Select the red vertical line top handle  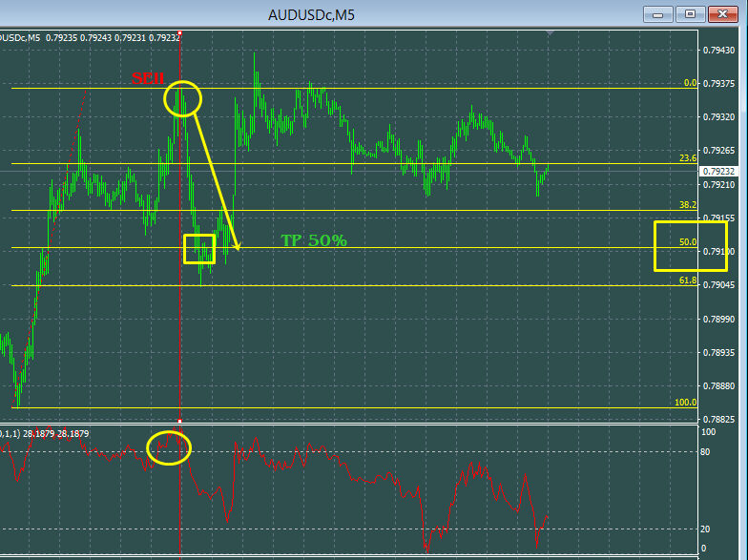point(179,32)
